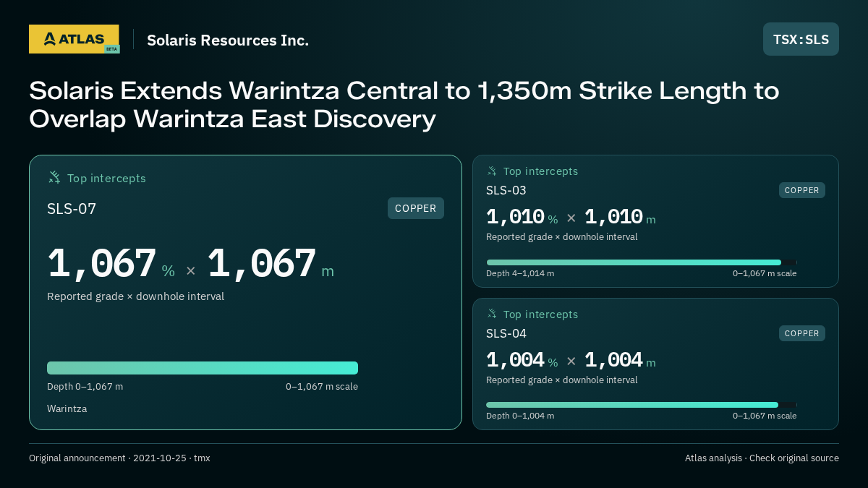Click the 1,004 m interval value
Viewport: 868px width, 488px height.
pyautogui.click(x=620, y=360)
